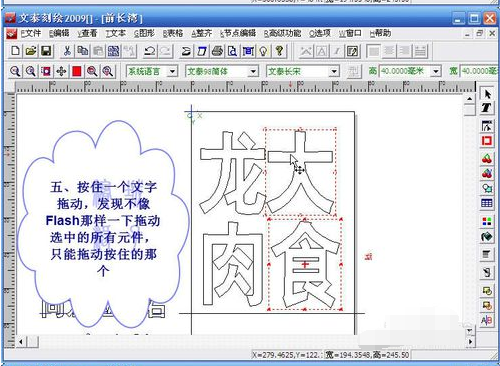
Task: Open a file using the folder icon
Action: click(31, 51)
